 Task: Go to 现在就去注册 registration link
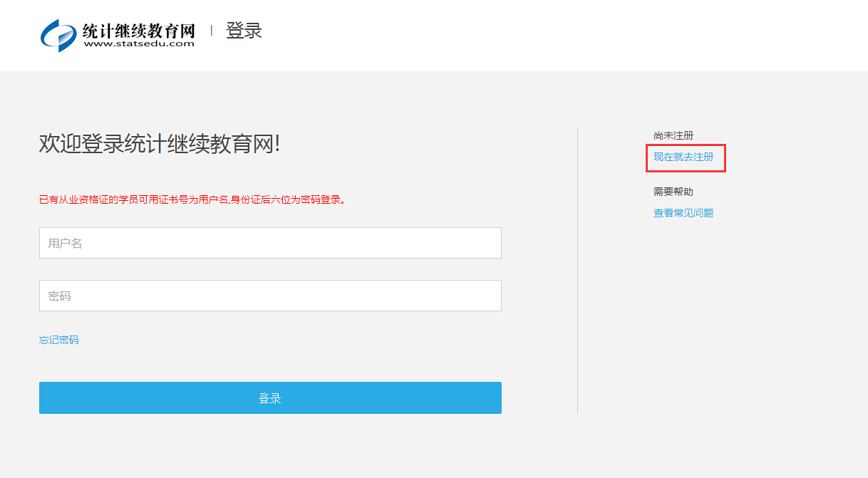[x=683, y=157]
